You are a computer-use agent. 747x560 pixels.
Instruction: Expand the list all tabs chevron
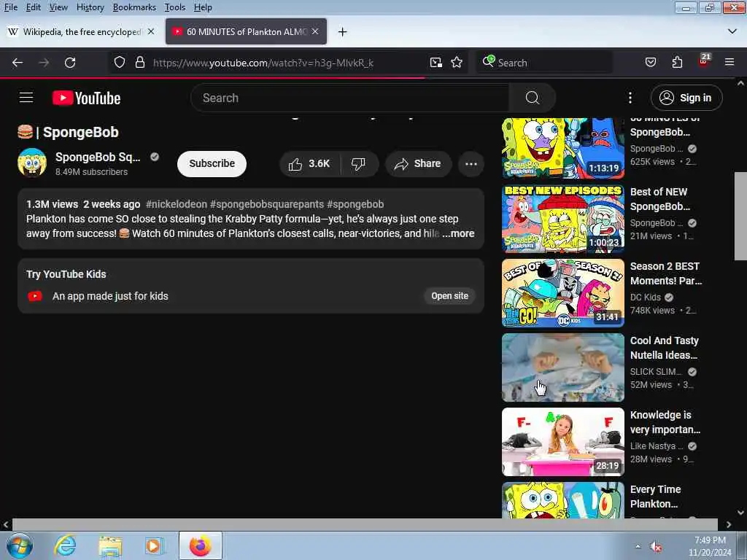(x=732, y=31)
